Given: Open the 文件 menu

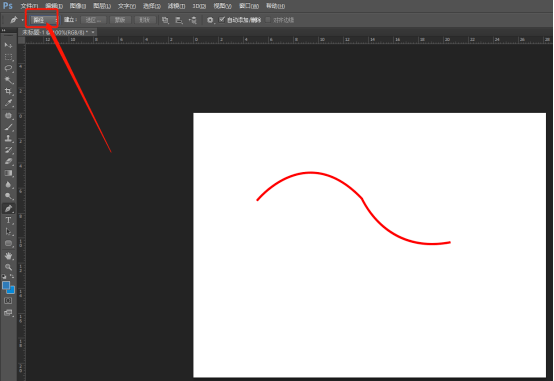Looking at the screenshot, I should coord(29,6).
